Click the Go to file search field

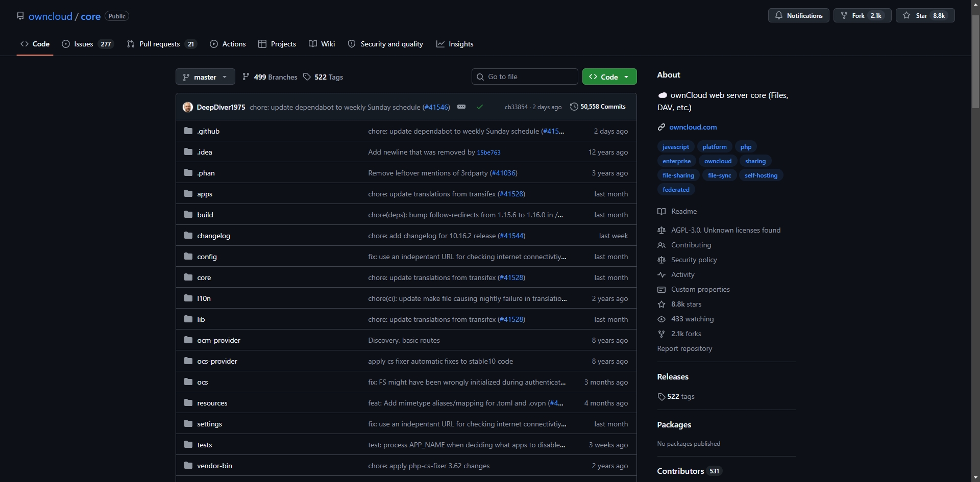(525, 77)
